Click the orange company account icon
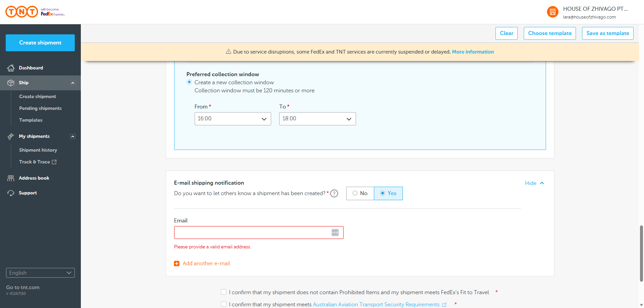This screenshot has height=308, width=644. 552,12
